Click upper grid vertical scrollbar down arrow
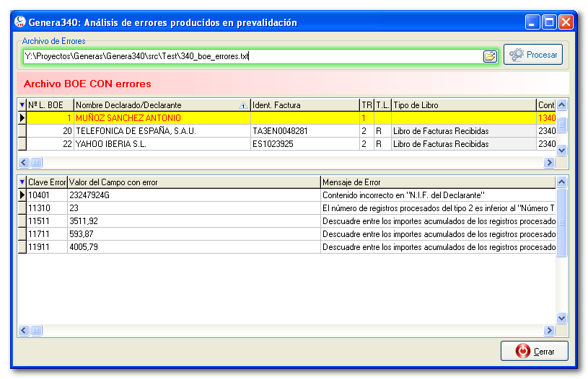Image resolution: width=588 pixels, height=379 pixels. [x=561, y=150]
